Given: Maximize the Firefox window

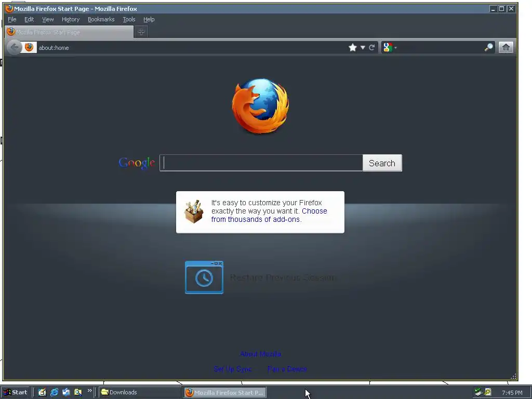Looking at the screenshot, I should 501,9.
